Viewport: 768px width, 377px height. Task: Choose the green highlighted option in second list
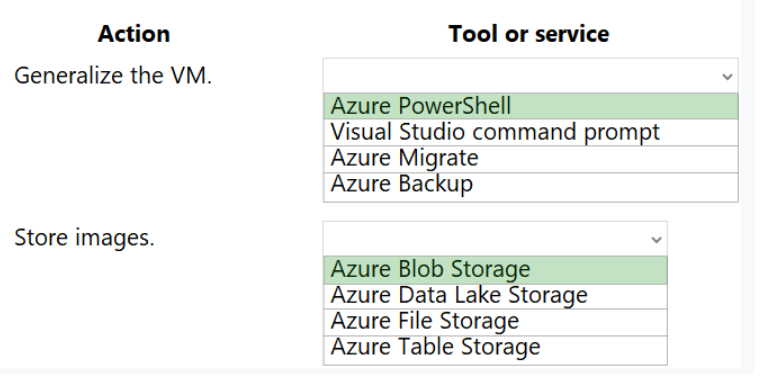pos(495,270)
